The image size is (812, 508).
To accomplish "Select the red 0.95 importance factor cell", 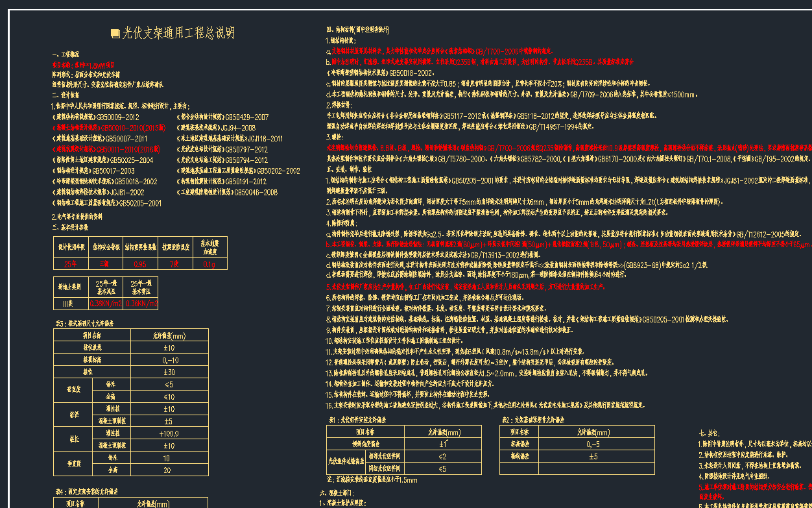I will 139,263.
